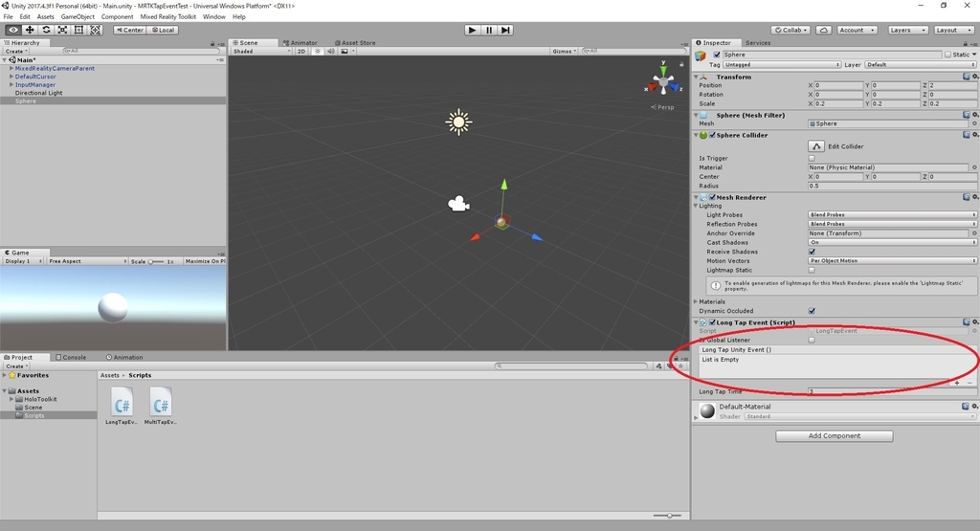
Task: Open the Account dropdown
Action: 857,30
